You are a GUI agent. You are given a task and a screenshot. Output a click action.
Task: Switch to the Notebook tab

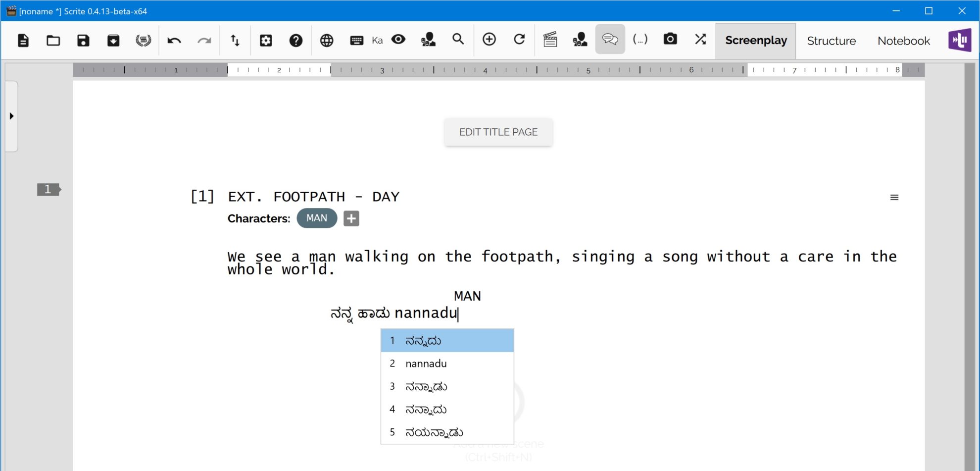pyautogui.click(x=903, y=41)
